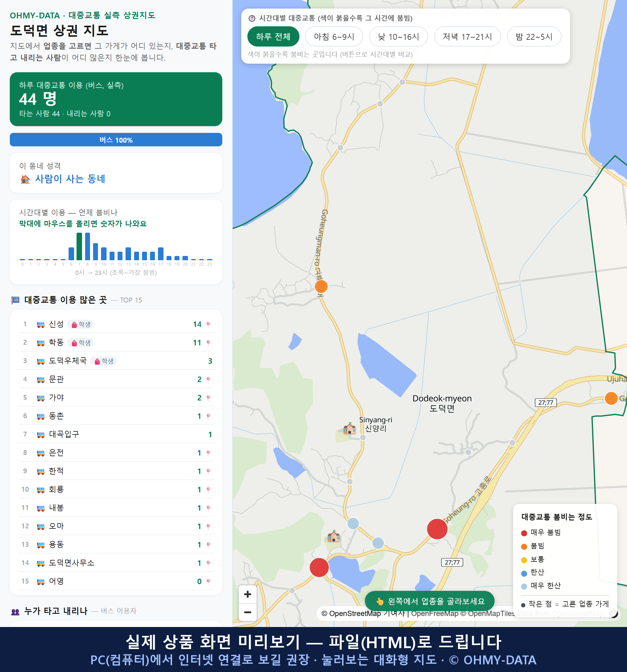Click the orange marker on Goheungman-ro
This screenshot has width=627, height=672.
pos(321,287)
